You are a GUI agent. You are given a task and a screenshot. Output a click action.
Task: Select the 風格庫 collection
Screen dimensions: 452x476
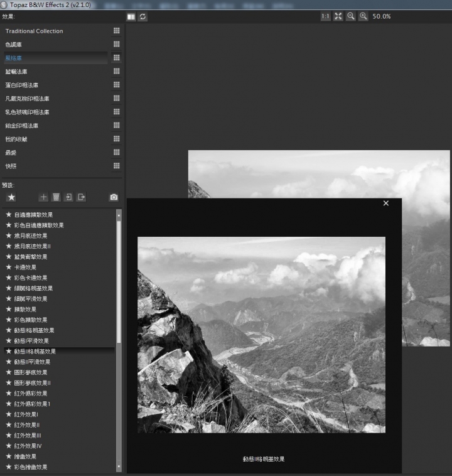point(56,58)
